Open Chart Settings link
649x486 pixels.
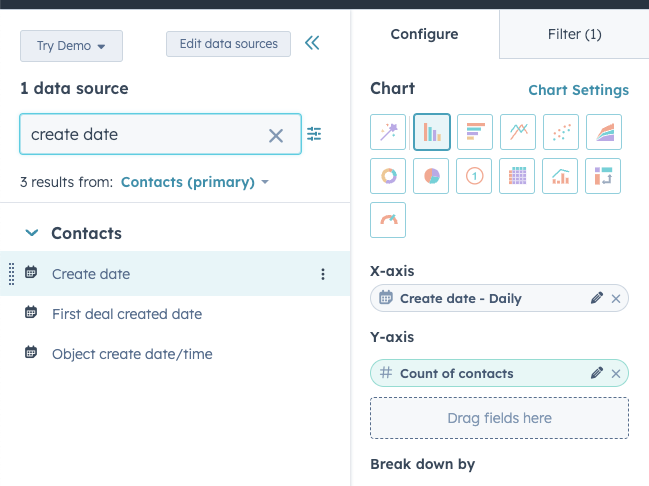[579, 90]
